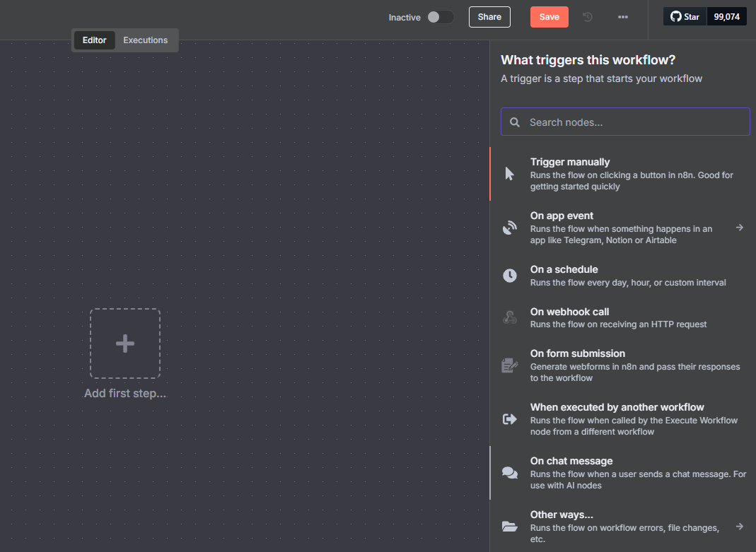Viewport: 756px width, 552px height.
Task: Toggle the Inactive workflow switch
Action: 440,17
